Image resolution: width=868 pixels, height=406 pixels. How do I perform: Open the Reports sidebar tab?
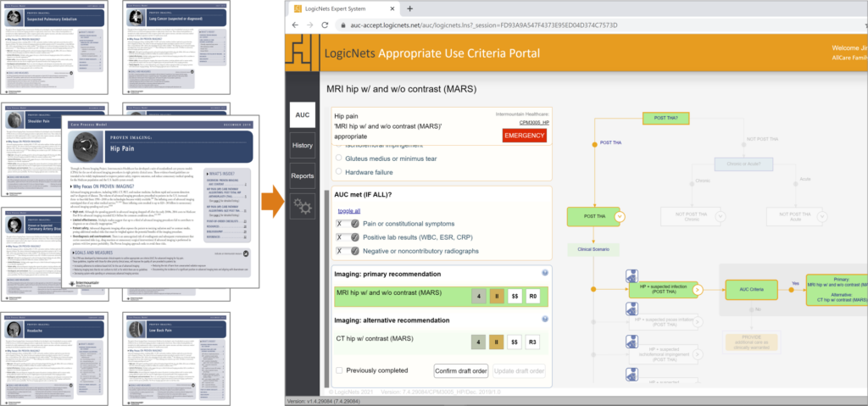coord(302,176)
